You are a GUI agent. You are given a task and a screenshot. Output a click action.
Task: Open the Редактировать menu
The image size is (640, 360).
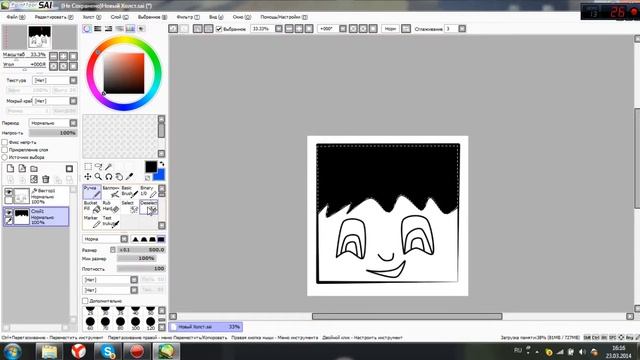pyautogui.click(x=54, y=17)
